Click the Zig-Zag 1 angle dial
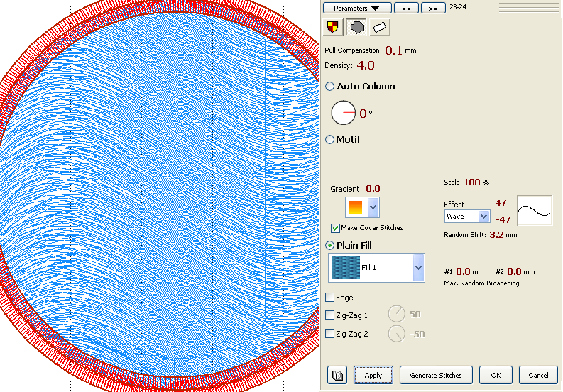The height and width of the screenshot is (392, 563). pos(396,314)
